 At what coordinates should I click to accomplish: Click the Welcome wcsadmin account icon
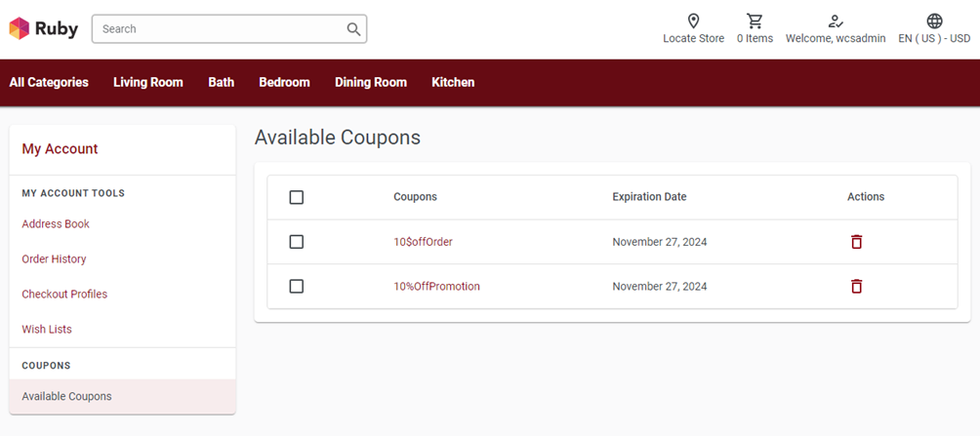coord(836,21)
